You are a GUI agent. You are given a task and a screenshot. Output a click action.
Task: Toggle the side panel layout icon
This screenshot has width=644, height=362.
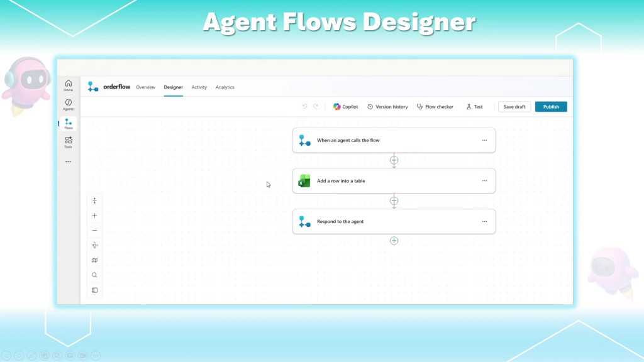[94, 290]
